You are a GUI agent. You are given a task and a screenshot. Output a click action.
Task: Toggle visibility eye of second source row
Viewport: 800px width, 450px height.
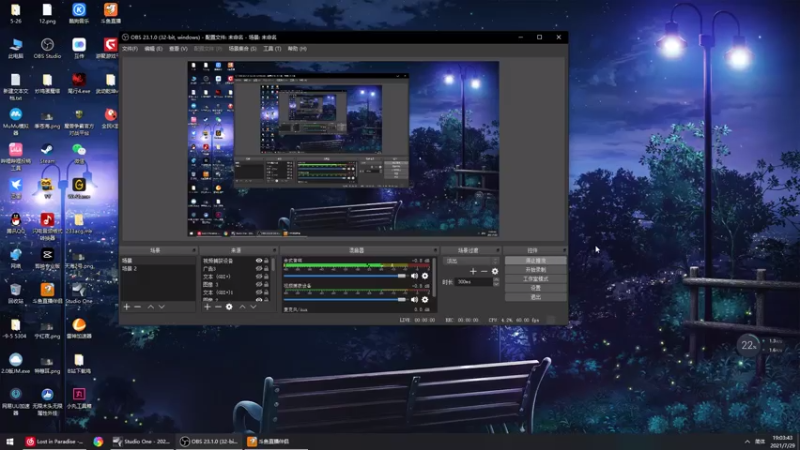pos(259,268)
